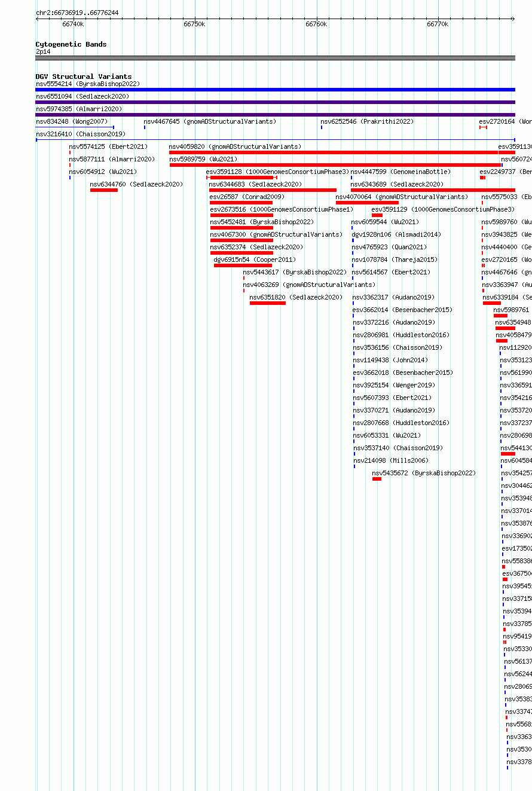Open variant nsv6344683 (Sedlazeck2020)

tap(255, 184)
